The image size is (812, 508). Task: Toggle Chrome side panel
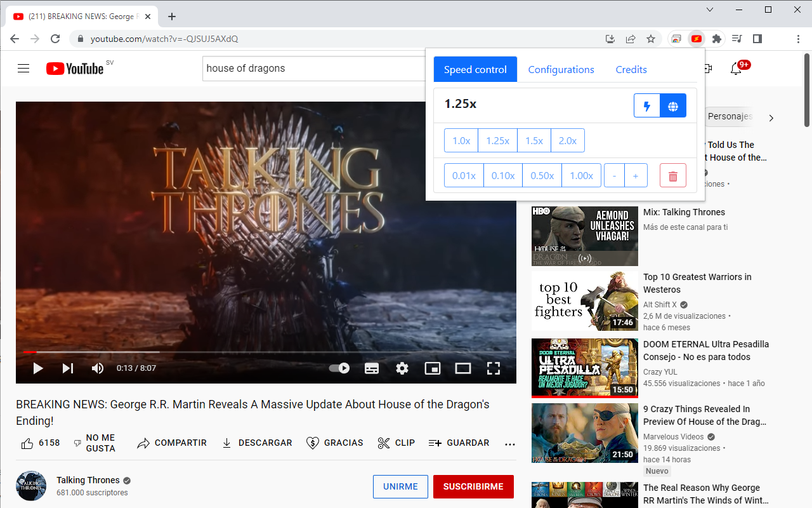coord(757,39)
